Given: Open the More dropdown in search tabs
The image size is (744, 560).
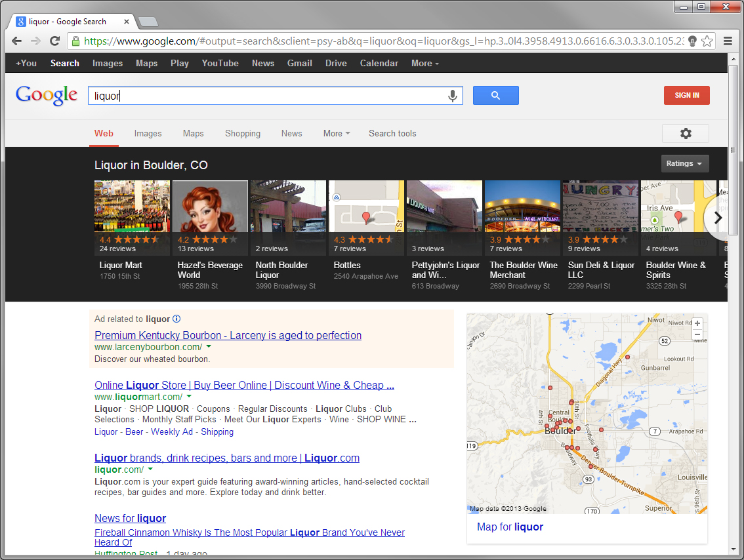Looking at the screenshot, I should (336, 133).
